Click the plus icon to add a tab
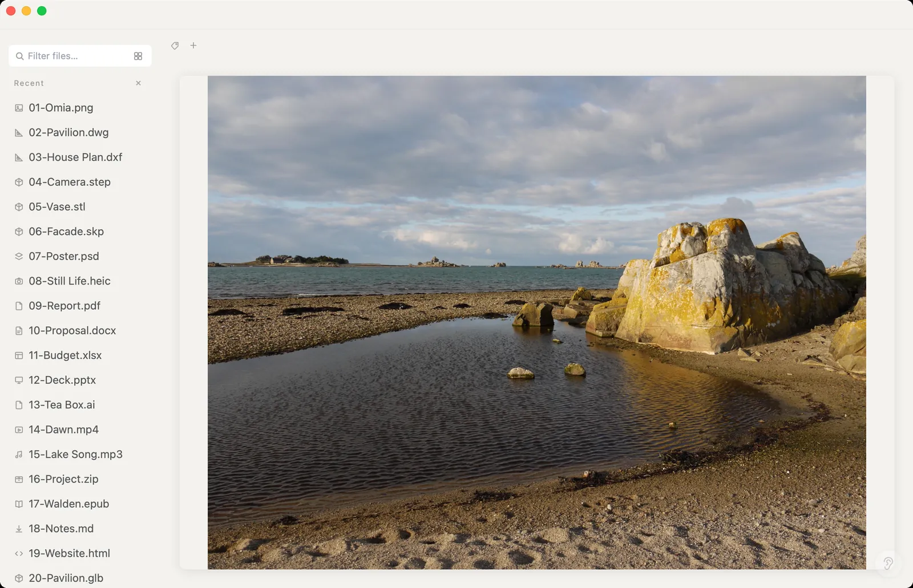This screenshot has height=588, width=913. 193,46
